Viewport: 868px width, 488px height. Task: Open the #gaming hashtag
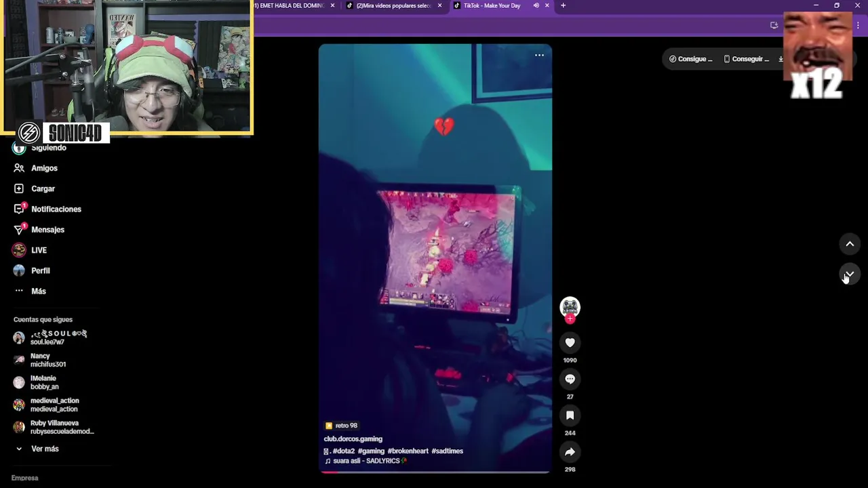[x=371, y=451]
